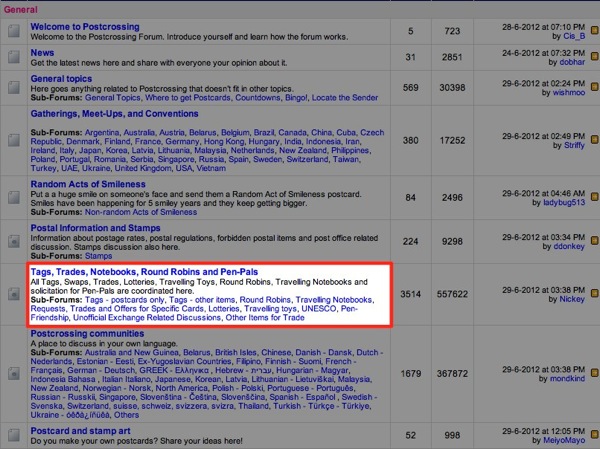600x449 pixels.
Task: Open Other Items for Trade sub-forum
Action: tap(265, 318)
